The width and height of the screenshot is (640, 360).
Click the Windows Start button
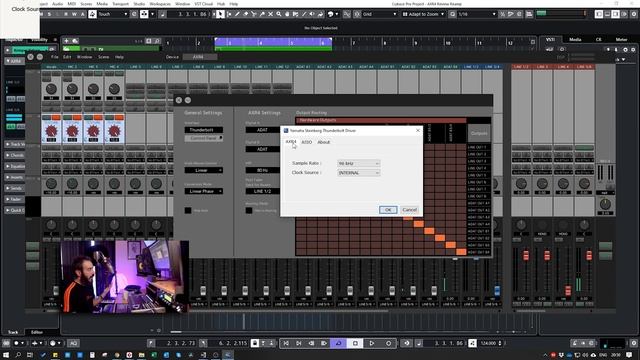pos(6,355)
